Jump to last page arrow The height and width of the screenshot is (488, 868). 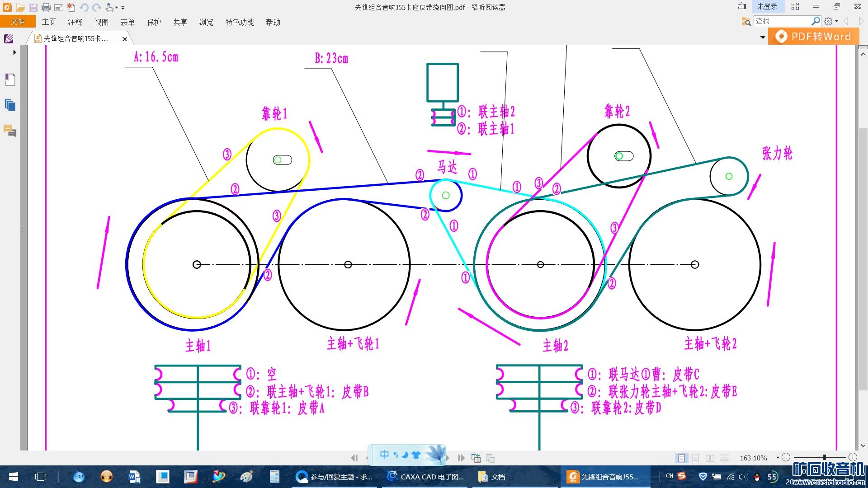click(461, 458)
